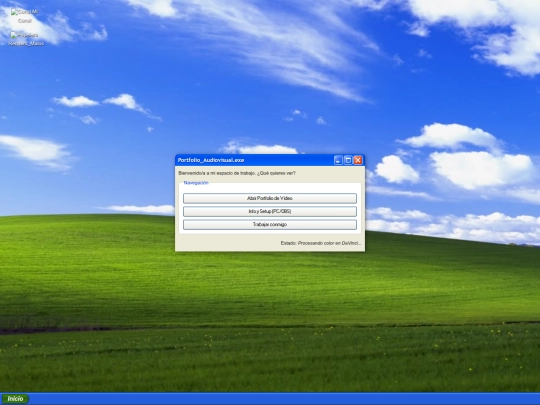The height and width of the screenshot is (405, 540).
Task: Click the Portfolio_Audiovisual.exe title bar text
Action: tap(211, 160)
